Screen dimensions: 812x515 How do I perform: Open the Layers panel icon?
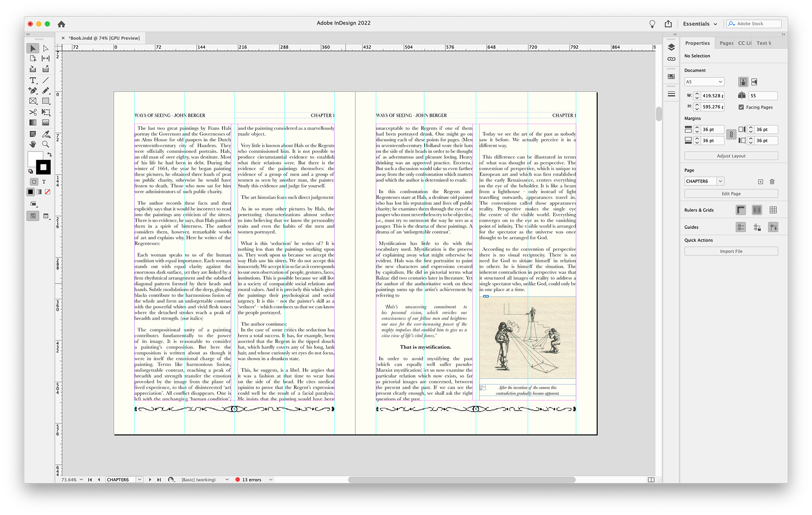[671, 47]
